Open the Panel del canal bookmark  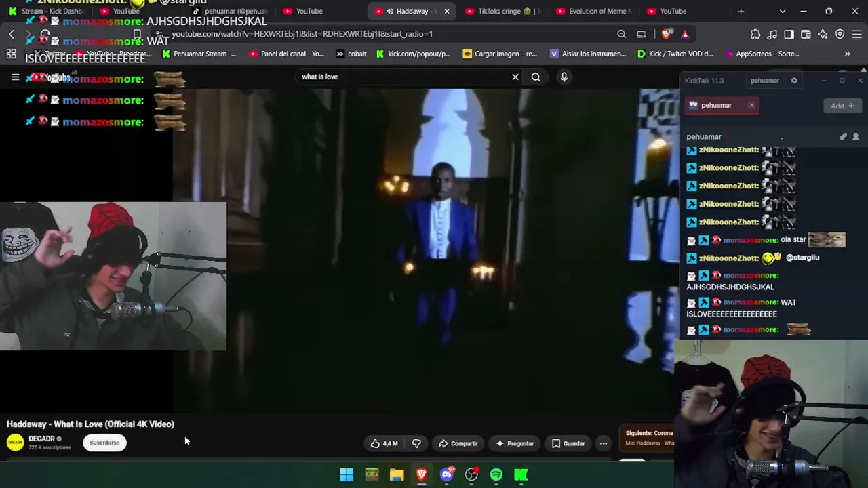coord(287,54)
